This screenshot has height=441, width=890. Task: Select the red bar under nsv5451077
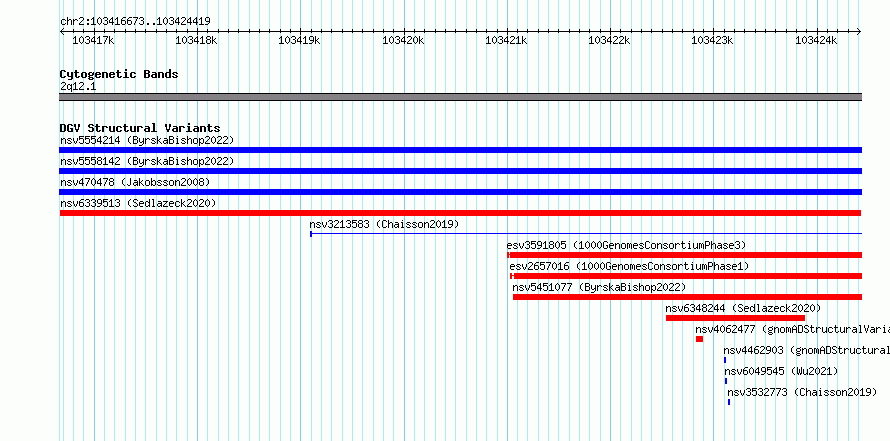[687, 297]
